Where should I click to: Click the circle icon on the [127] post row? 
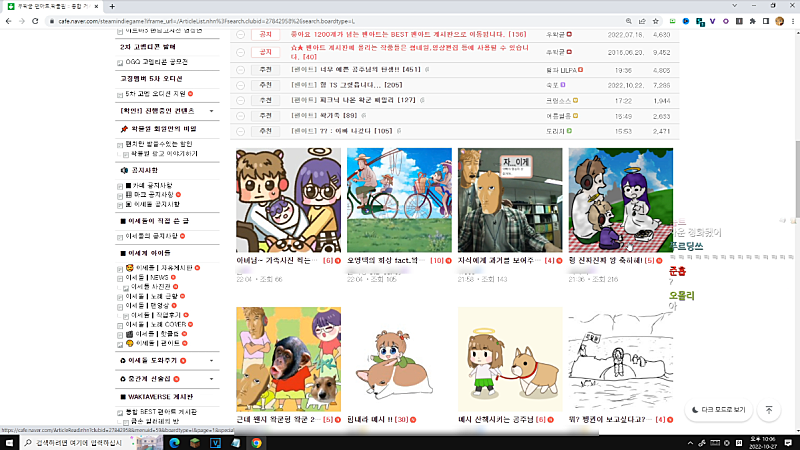(241, 101)
